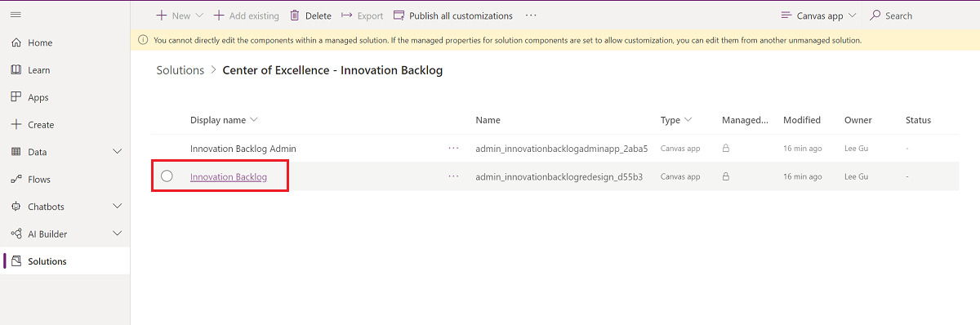
Task: Sort by the Display name column
Action: pos(224,120)
